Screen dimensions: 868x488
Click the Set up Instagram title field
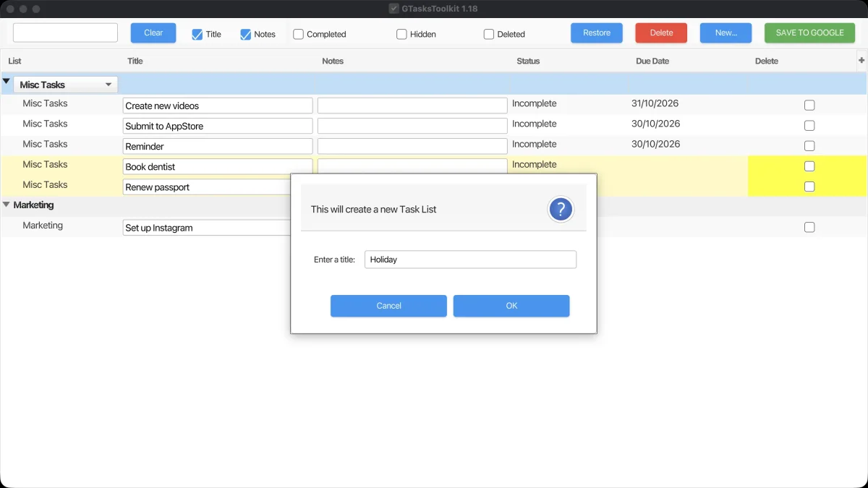[x=207, y=227]
